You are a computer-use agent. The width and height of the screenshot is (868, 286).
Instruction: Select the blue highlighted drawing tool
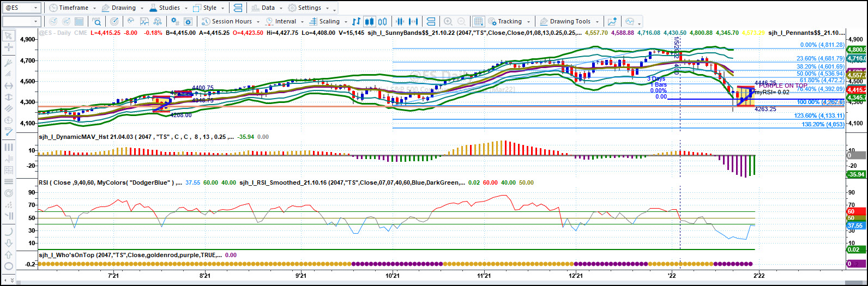pyautogui.click(x=9, y=131)
